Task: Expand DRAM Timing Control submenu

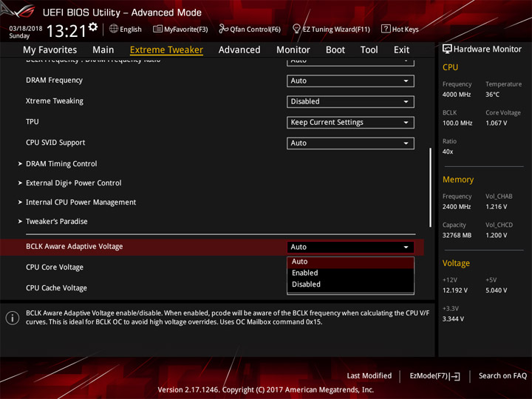Action: point(61,163)
